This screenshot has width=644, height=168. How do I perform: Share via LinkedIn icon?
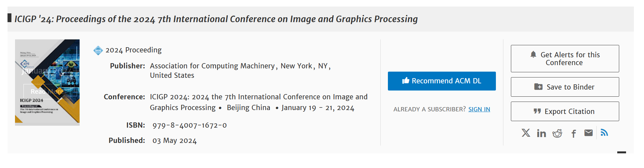(541, 133)
